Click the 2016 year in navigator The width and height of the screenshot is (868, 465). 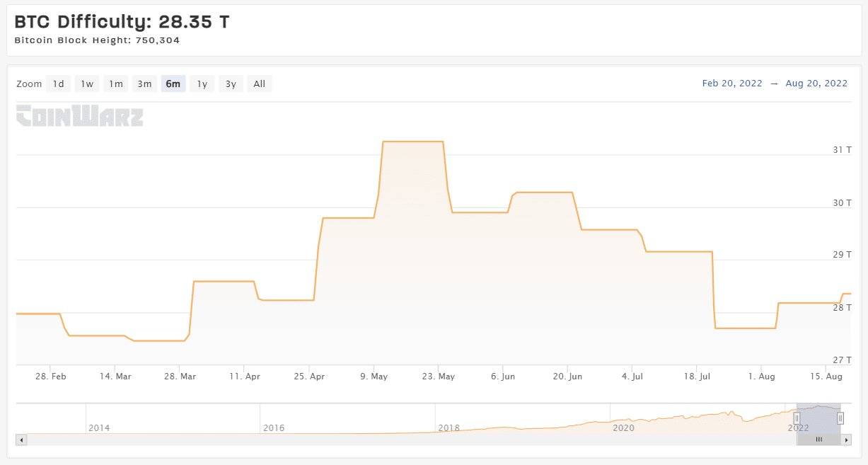pyautogui.click(x=274, y=427)
